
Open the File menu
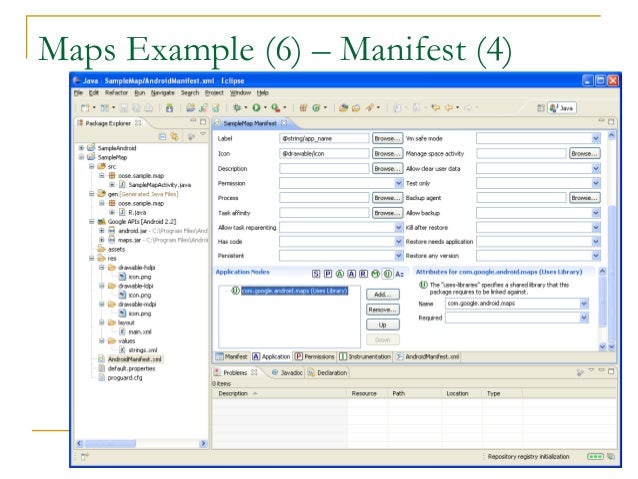[78, 93]
